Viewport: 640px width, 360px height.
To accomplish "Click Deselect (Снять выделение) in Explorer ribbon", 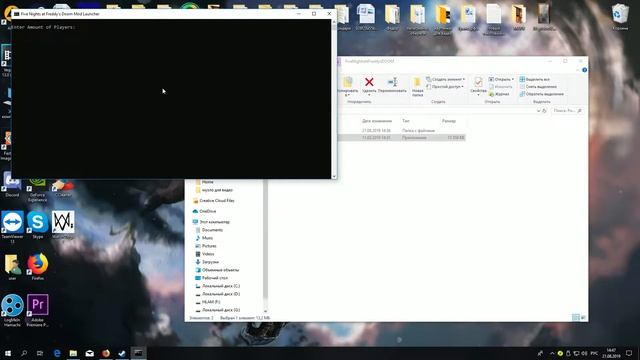I will (538, 87).
